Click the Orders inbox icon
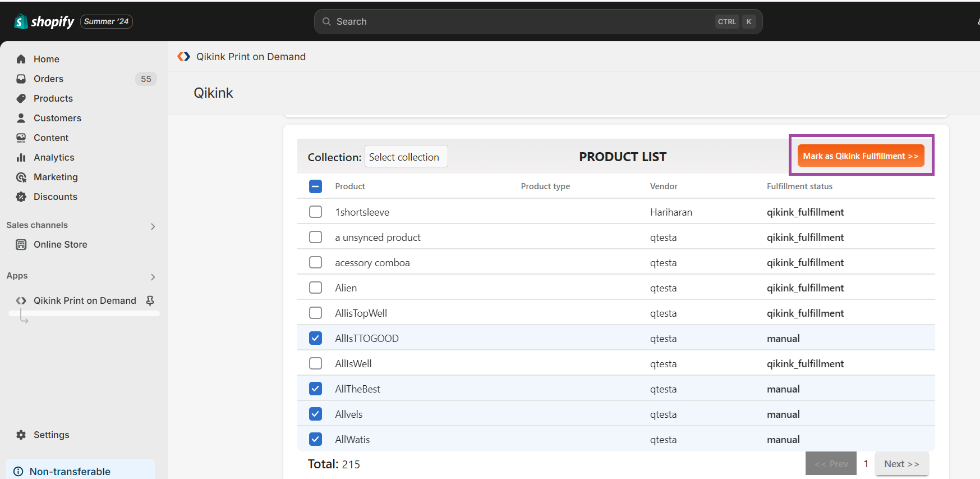Screen dimensions: 980x479 click(x=21, y=79)
